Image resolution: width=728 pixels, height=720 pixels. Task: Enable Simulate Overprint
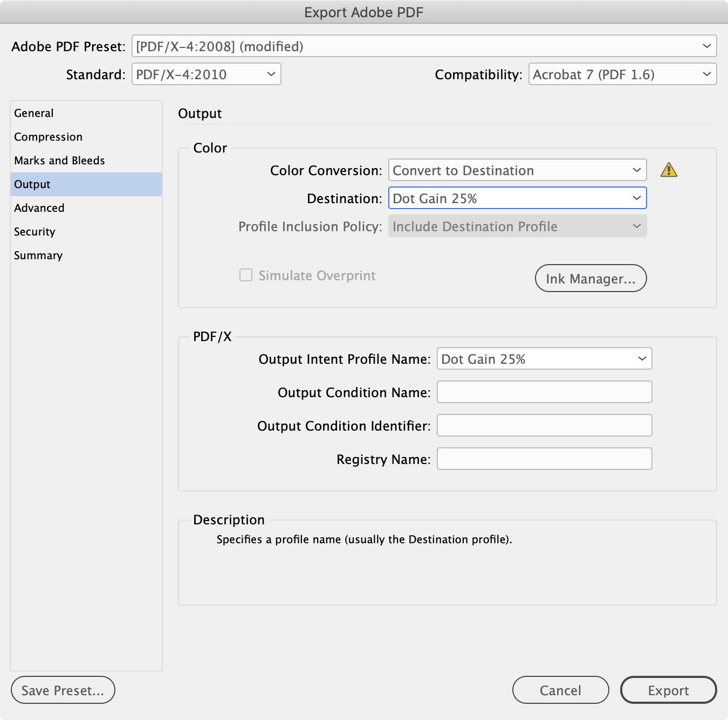[x=245, y=275]
